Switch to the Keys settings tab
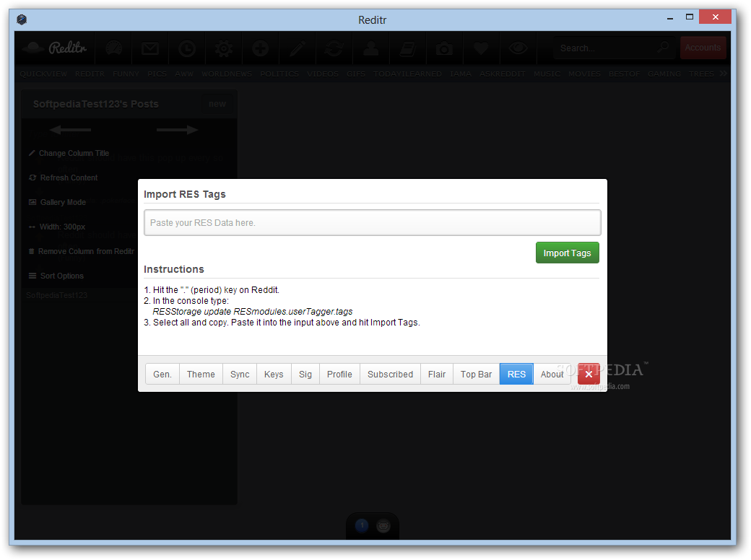751x560 pixels. pyautogui.click(x=274, y=374)
